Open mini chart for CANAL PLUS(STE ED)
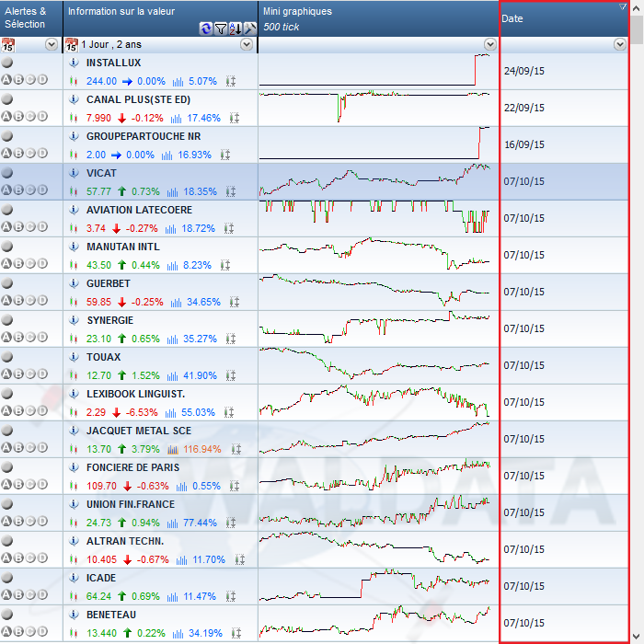This screenshot has height=644, width=644. [378, 108]
